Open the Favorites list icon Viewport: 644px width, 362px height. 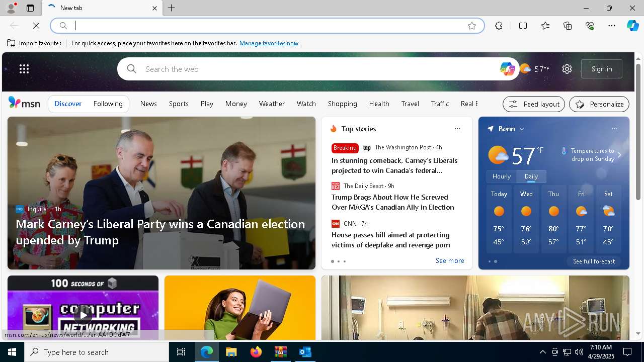tap(545, 26)
